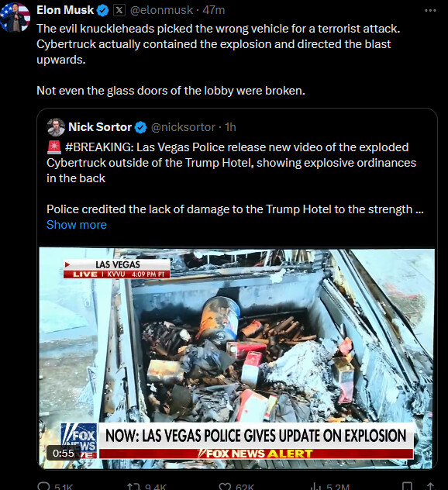The width and height of the screenshot is (448, 490).
Task: Click Elon Musk's blue verified badge
Action: point(102,11)
